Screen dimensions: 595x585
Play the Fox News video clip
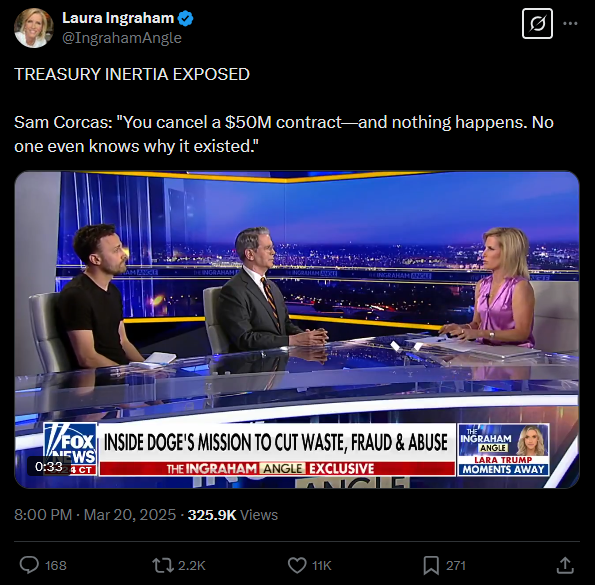click(x=297, y=330)
